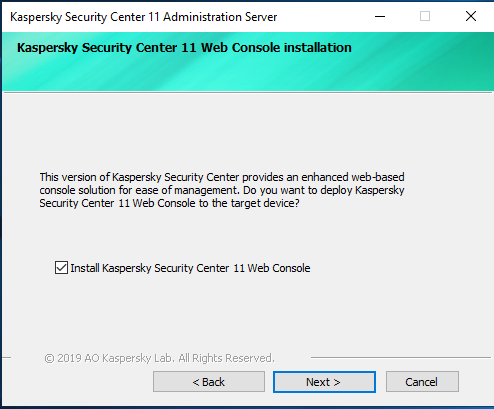Click the disabled maximize window icon

coord(425,16)
